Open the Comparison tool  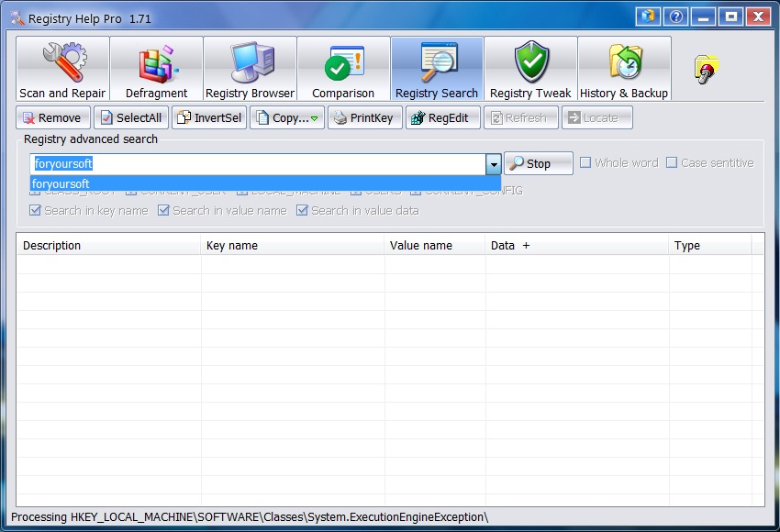(343, 69)
